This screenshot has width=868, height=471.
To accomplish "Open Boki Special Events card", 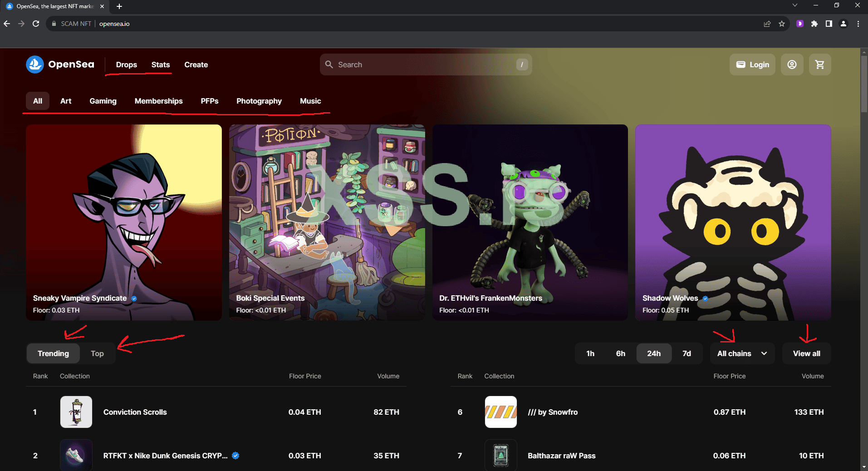I will tap(327, 223).
